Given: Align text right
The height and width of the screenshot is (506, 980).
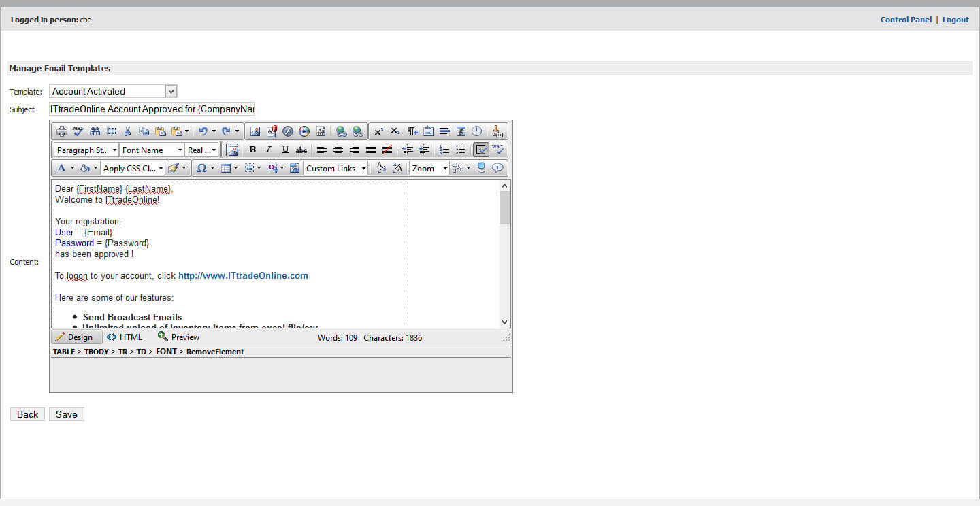Looking at the screenshot, I should [x=355, y=150].
